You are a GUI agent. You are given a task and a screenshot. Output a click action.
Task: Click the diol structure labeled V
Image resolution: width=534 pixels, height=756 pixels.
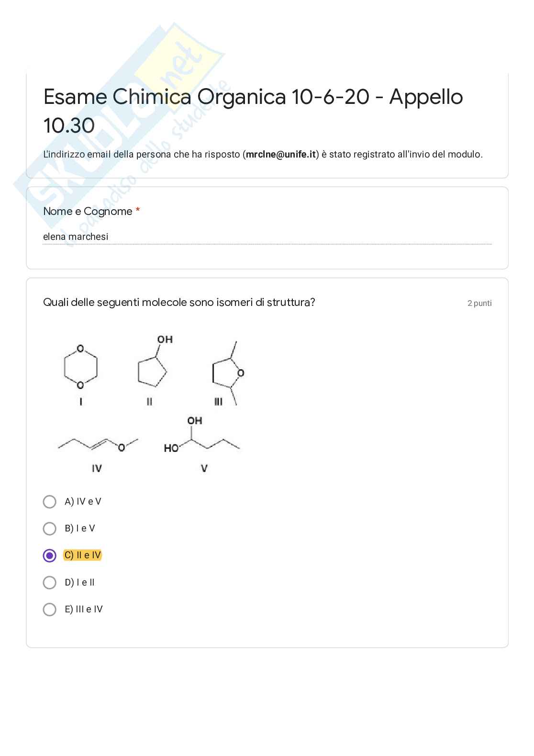pos(201,439)
